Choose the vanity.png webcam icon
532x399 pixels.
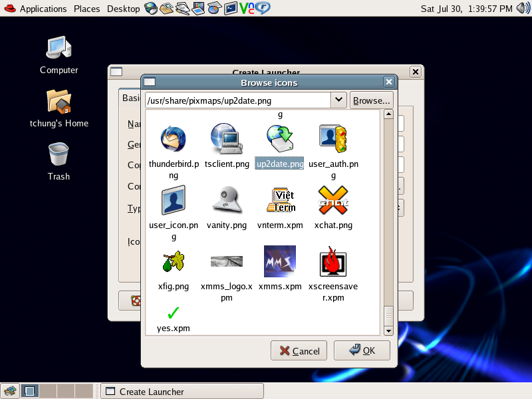coord(227,200)
